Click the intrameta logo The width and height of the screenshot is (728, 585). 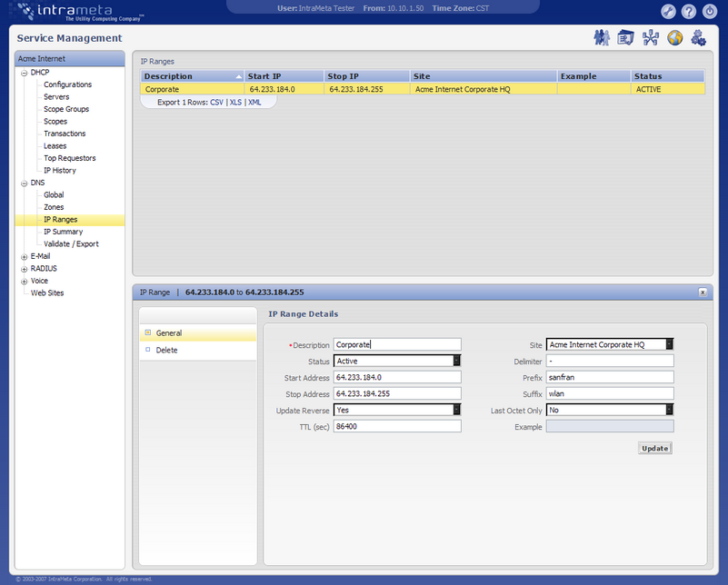click(80, 12)
